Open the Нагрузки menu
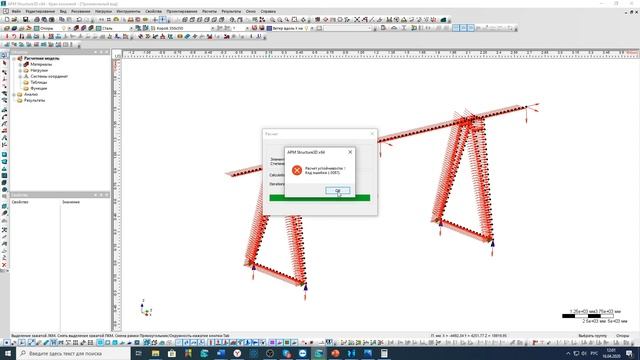This screenshot has width=640, height=360. pos(103,11)
